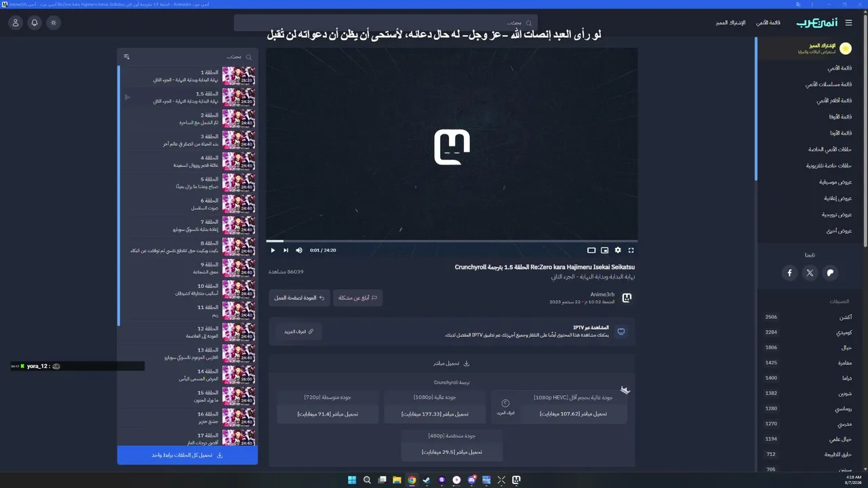This screenshot has width=868, height=488.
Task: Open the taskbar clock and date
Action: click(853, 480)
